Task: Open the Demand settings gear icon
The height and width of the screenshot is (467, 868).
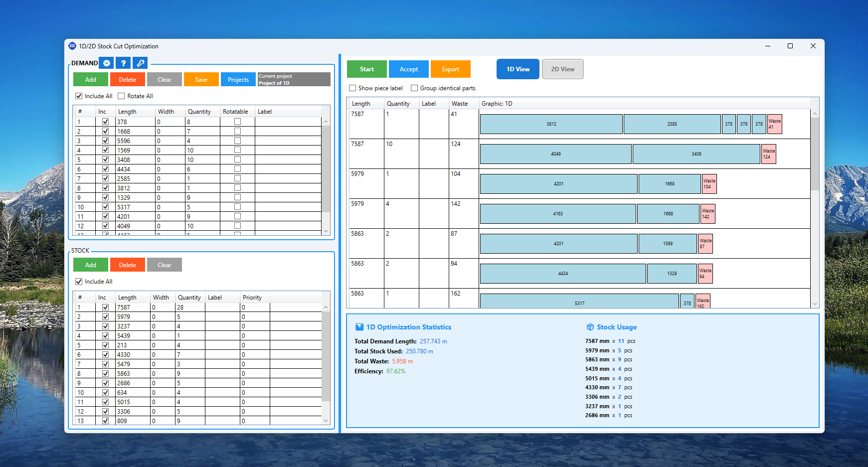Action: tap(106, 63)
